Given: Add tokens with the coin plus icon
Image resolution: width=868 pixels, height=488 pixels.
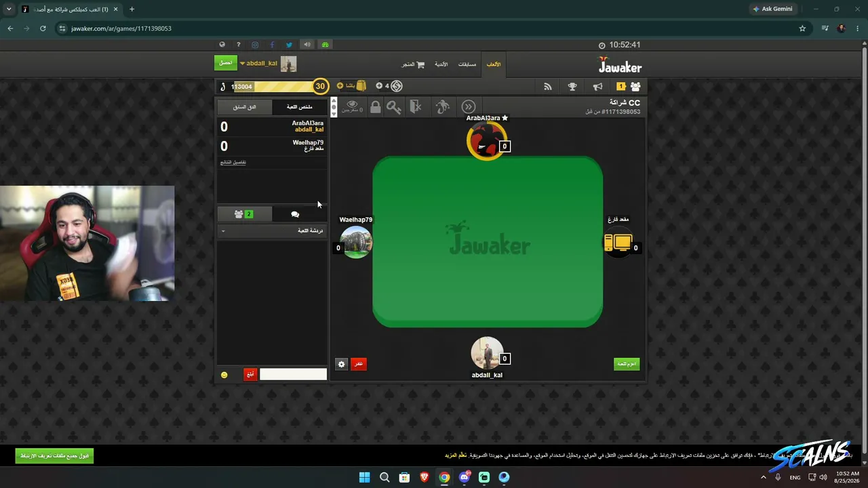Looking at the screenshot, I should tap(379, 86).
